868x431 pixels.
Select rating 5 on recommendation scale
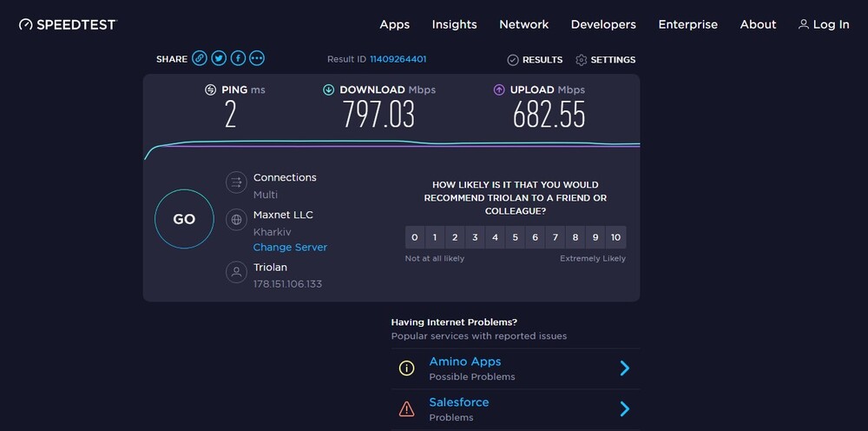click(515, 237)
